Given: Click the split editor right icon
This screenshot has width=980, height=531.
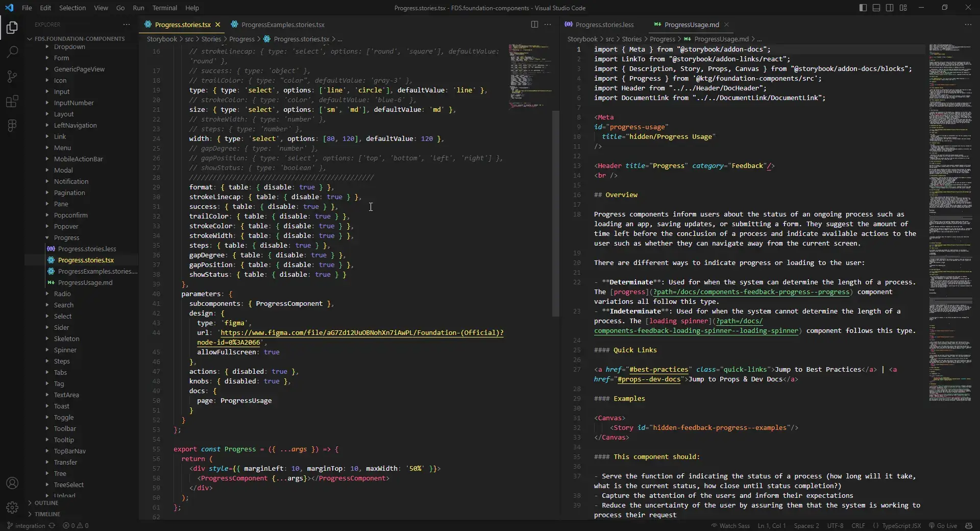Looking at the screenshot, I should [534, 25].
